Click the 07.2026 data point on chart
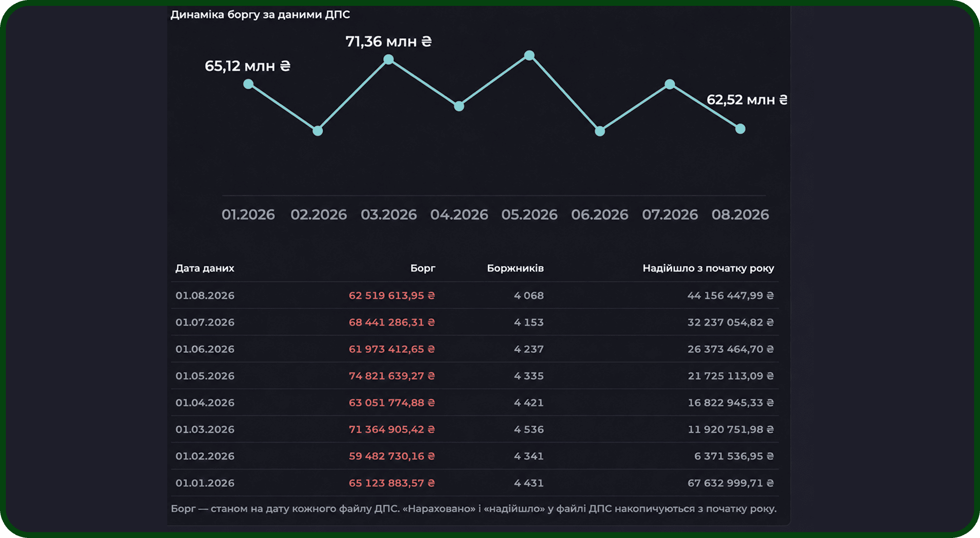This screenshot has height=538, width=980. (x=670, y=84)
